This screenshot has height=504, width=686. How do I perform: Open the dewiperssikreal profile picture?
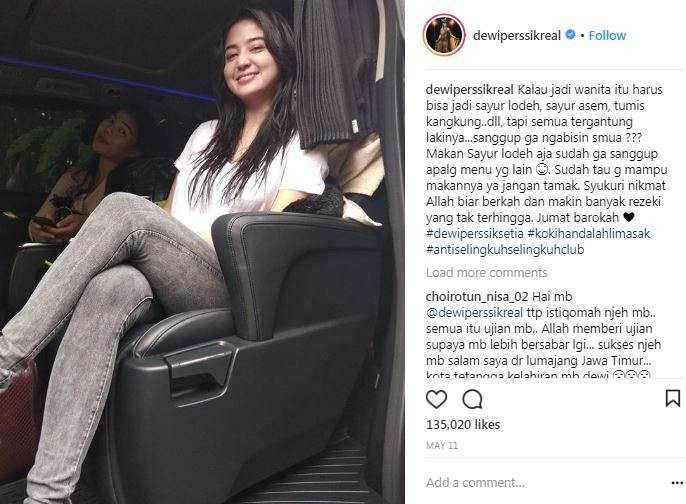tap(444, 35)
